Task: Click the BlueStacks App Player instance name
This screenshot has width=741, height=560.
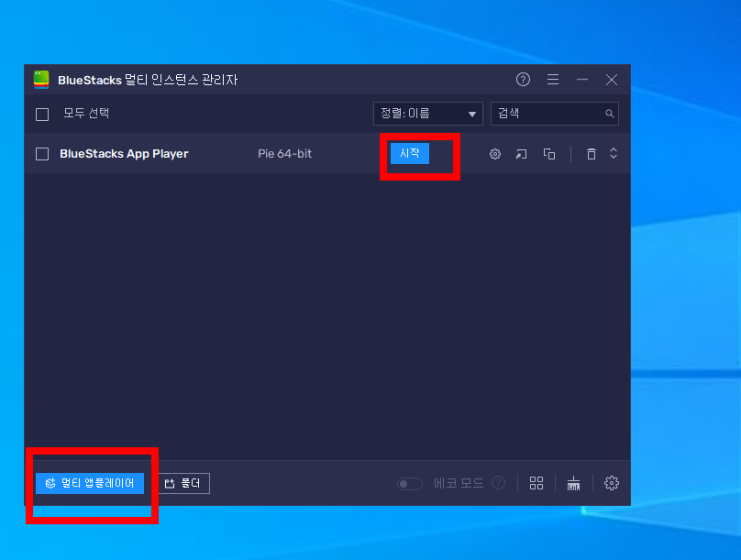Action: point(124,154)
